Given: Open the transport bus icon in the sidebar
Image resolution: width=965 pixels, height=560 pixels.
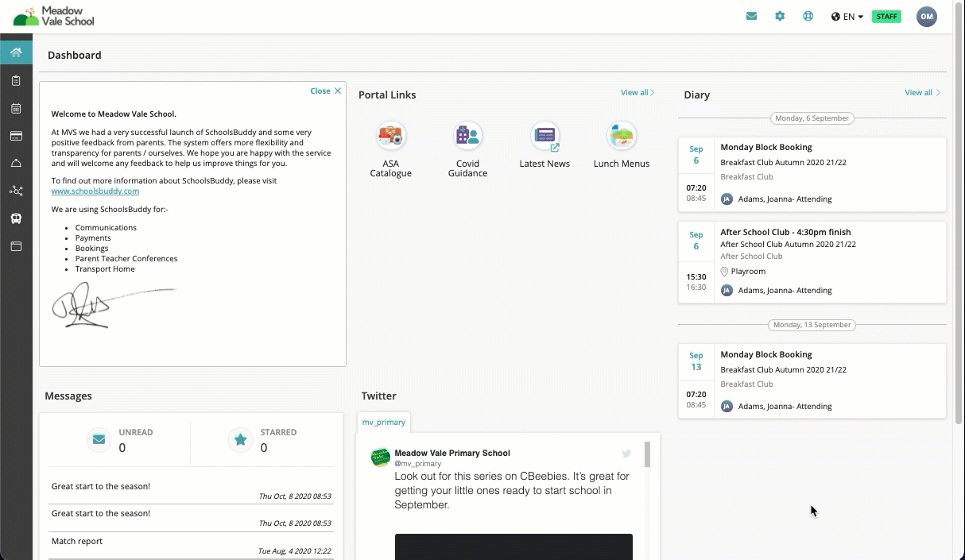Looking at the screenshot, I should pyautogui.click(x=16, y=218).
